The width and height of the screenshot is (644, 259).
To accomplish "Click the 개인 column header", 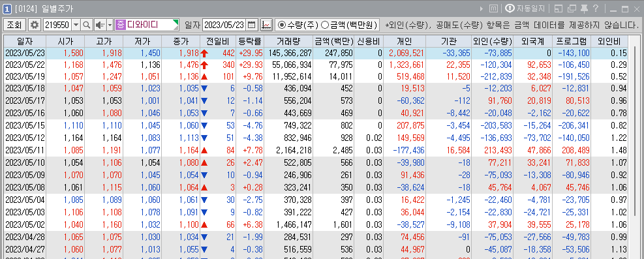I will [405, 42].
